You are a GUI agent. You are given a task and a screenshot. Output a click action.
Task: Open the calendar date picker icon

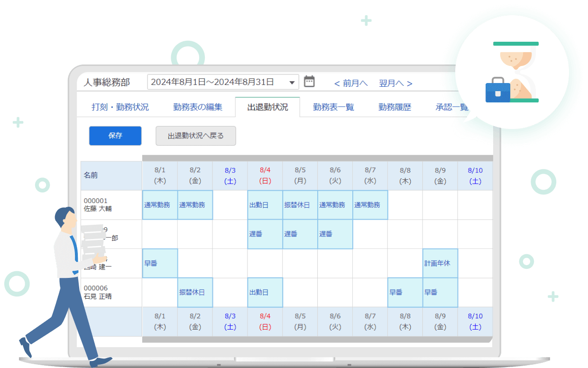(309, 82)
